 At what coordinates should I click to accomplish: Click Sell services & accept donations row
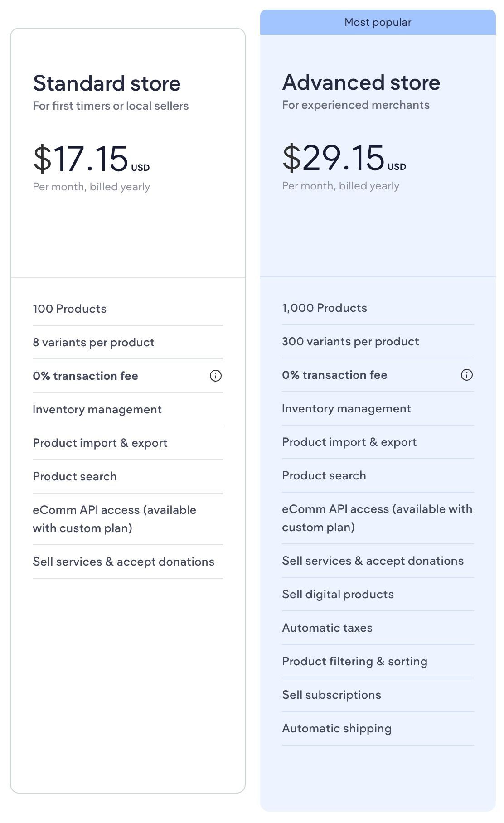click(123, 562)
